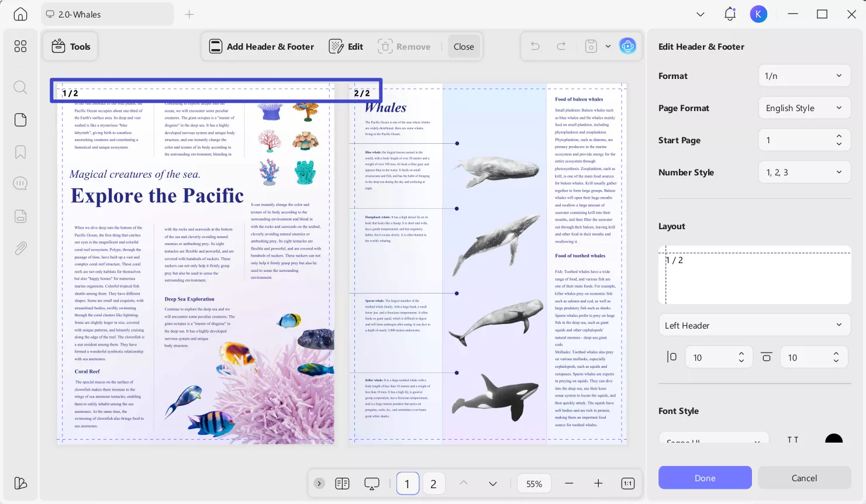Screen dimensions: 866x504
Task: Open the bookmarks icon in left sidebar
Action: click(x=20, y=152)
